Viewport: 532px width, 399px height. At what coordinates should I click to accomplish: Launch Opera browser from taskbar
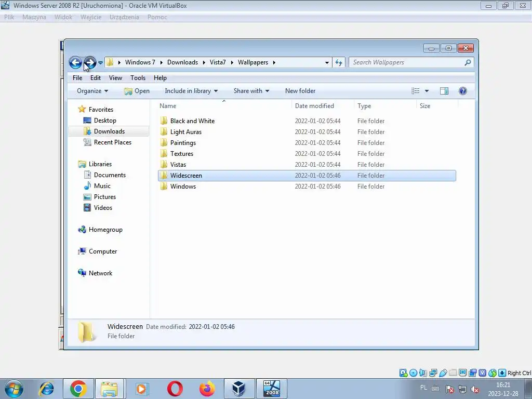click(175, 389)
